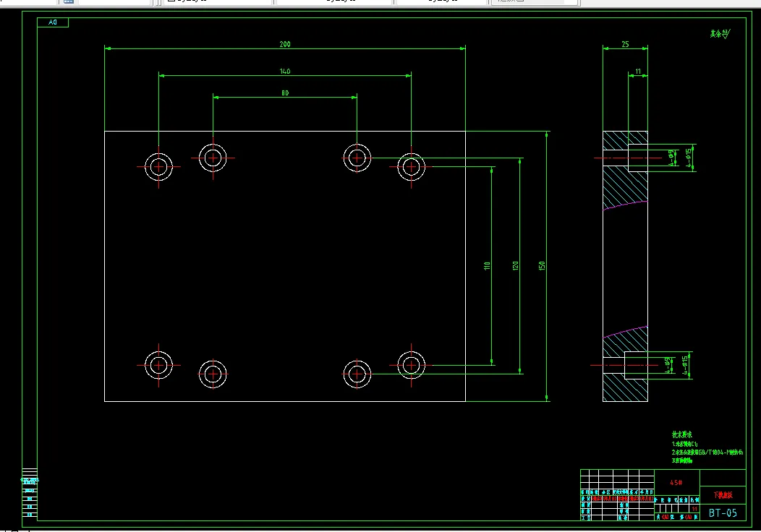Click the A0 sheet size label

point(53,22)
